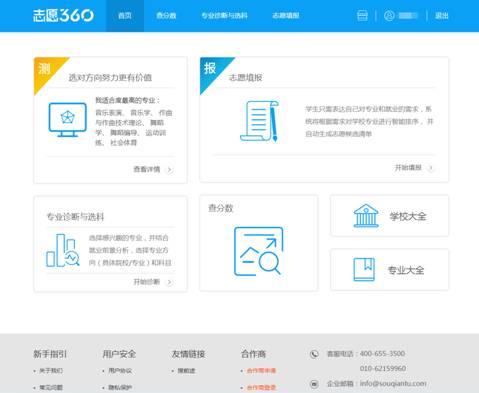The height and width of the screenshot is (393, 479).
Task: Click the email envelope icon in footer
Action: [x=314, y=384]
